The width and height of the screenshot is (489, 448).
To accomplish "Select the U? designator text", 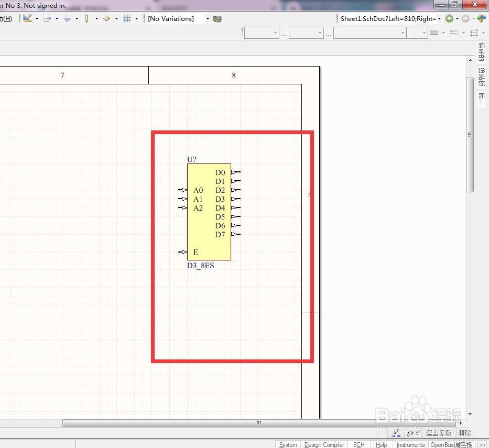I will [192, 160].
